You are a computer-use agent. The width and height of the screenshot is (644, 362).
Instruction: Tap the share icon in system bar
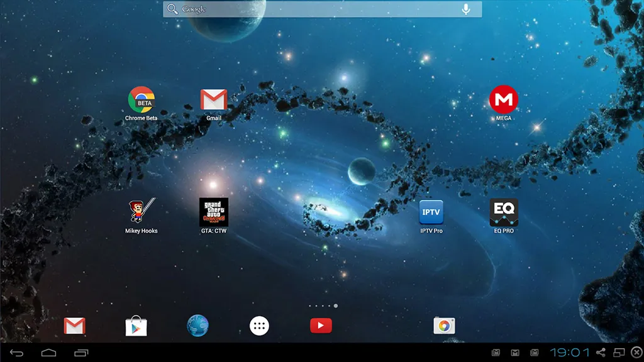pyautogui.click(x=601, y=353)
